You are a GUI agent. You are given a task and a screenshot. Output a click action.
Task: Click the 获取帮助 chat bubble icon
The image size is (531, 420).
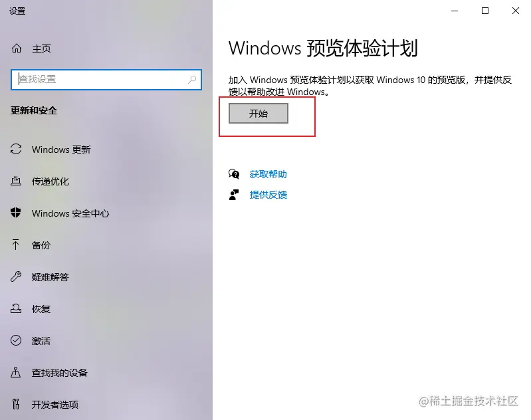point(234,174)
